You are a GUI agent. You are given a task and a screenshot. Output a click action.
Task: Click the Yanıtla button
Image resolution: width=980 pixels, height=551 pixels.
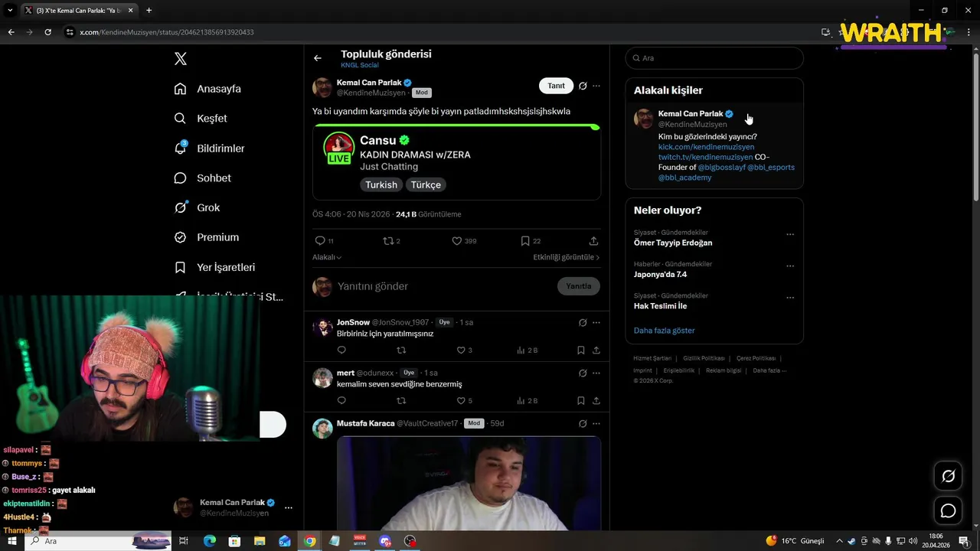pyautogui.click(x=579, y=286)
